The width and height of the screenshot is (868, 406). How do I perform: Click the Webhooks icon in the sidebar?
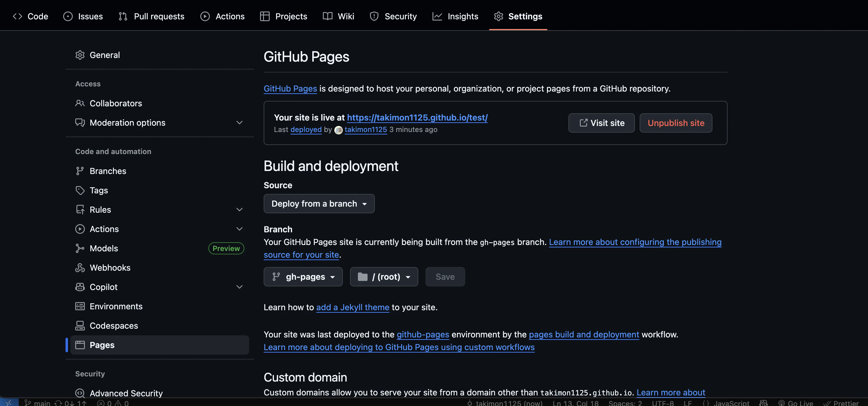click(x=80, y=268)
